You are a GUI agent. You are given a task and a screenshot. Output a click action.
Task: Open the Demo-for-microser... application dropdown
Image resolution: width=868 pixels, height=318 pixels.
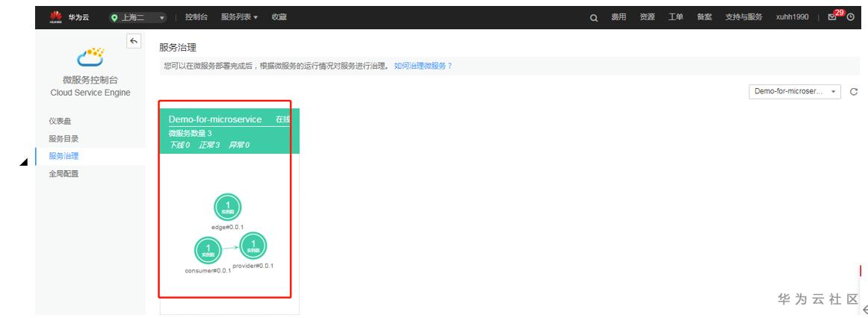click(794, 92)
